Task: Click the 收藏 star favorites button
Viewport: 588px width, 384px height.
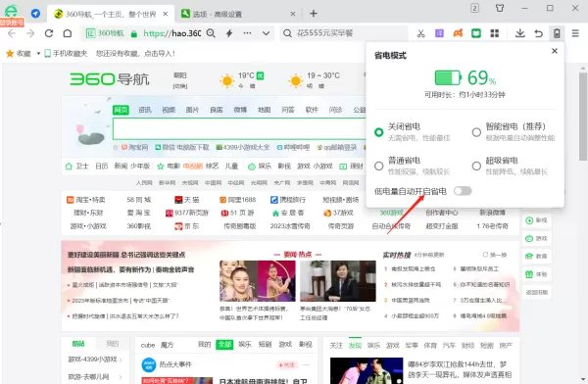Action: click(18, 53)
